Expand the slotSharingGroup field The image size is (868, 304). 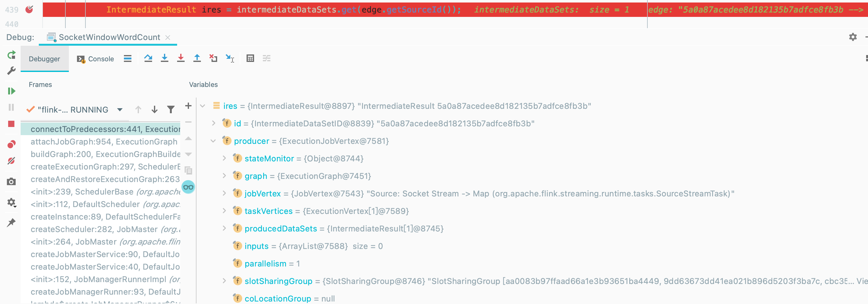click(224, 281)
